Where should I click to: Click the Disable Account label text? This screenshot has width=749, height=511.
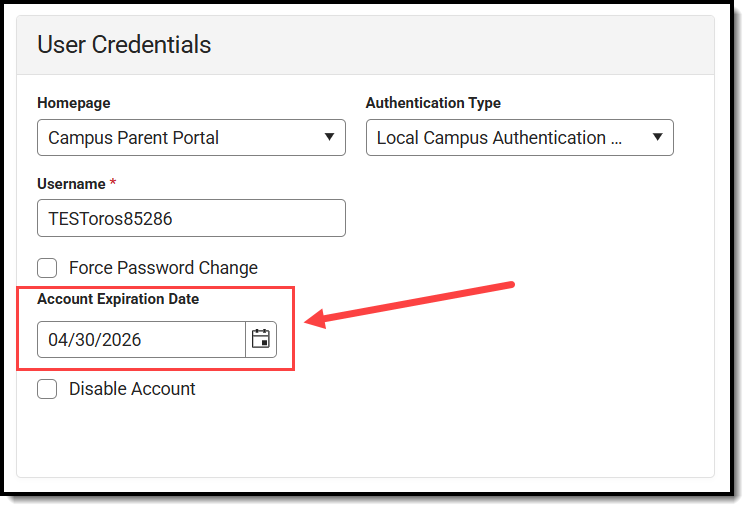pyautogui.click(x=132, y=389)
